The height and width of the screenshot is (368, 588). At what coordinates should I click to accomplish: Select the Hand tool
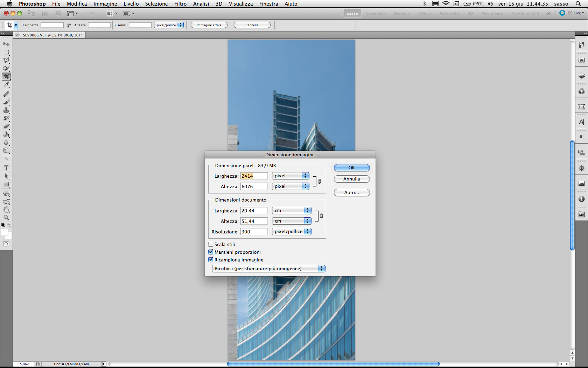pyautogui.click(x=6, y=210)
